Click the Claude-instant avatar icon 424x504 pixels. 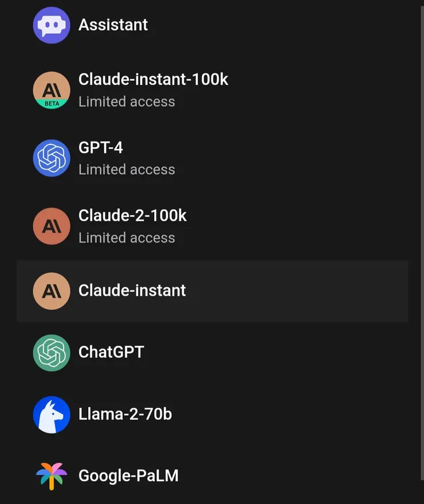click(52, 291)
